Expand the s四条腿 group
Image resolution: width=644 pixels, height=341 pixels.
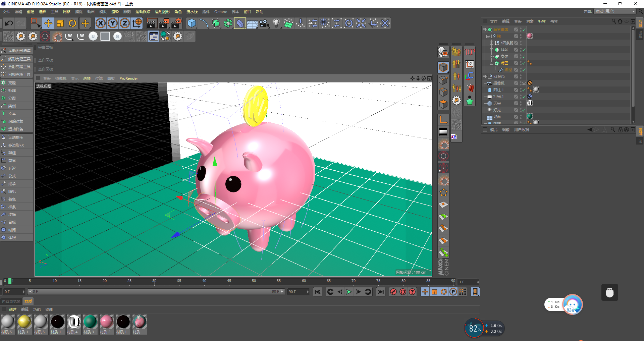(492, 43)
